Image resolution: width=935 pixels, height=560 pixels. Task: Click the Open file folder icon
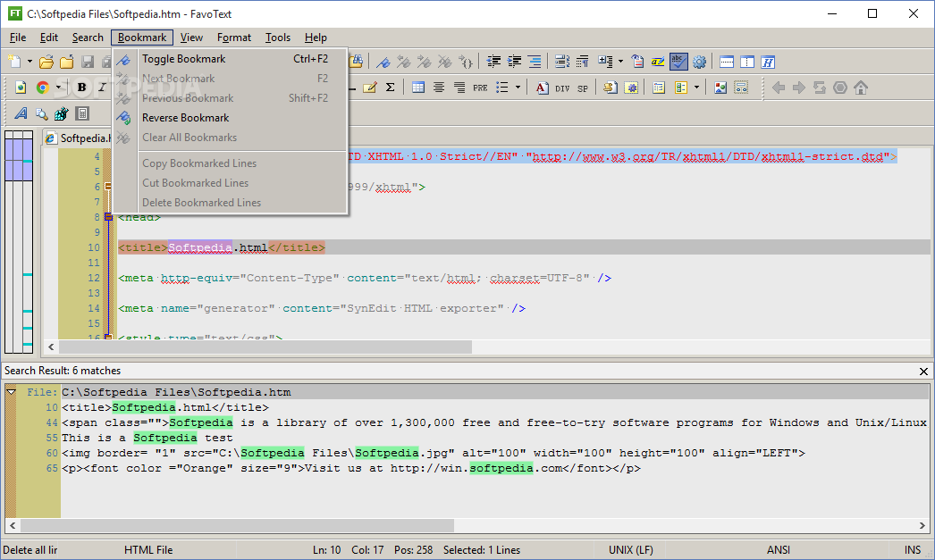pyautogui.click(x=46, y=62)
